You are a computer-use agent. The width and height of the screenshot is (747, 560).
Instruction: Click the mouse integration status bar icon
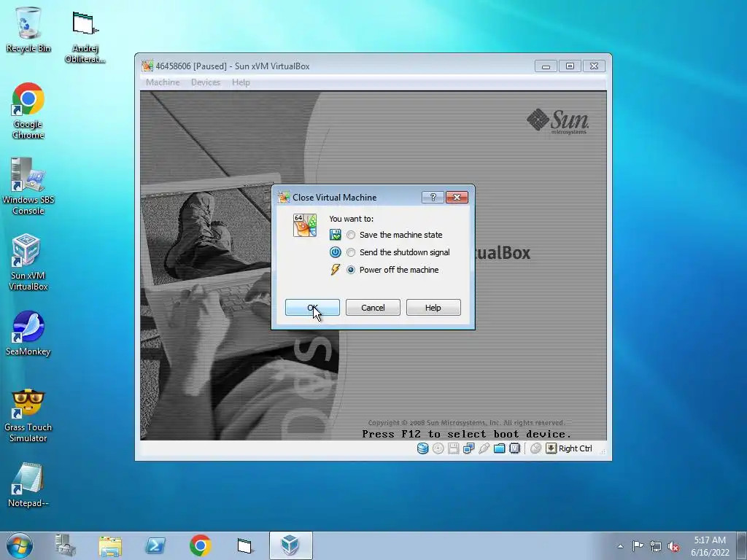pyautogui.click(x=535, y=448)
